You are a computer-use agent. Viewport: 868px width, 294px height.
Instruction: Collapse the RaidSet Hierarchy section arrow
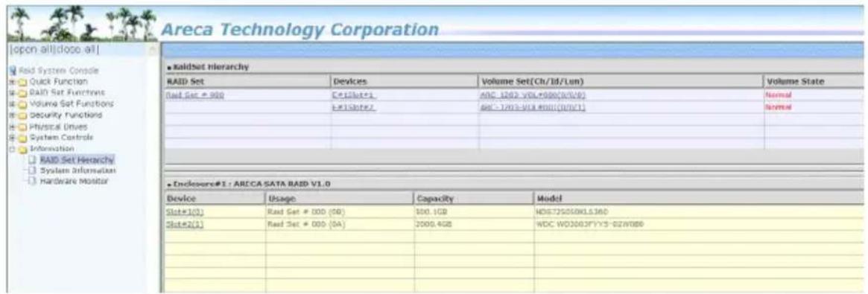pyautogui.click(x=169, y=68)
